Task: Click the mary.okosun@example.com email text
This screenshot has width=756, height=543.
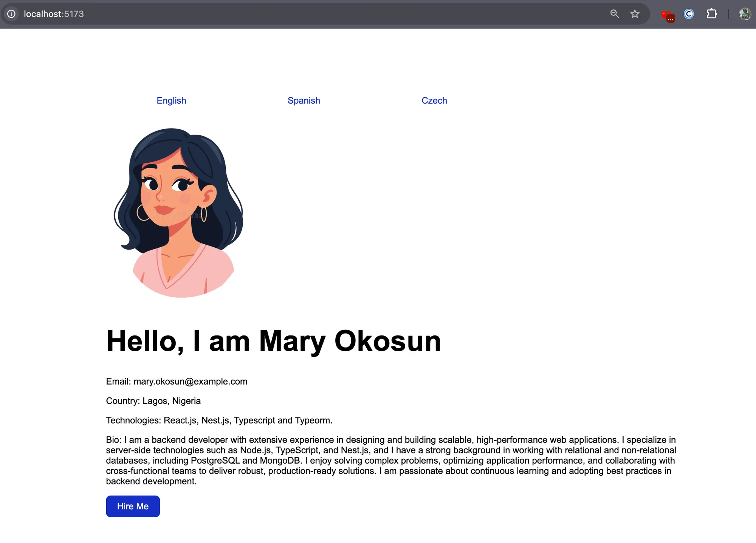Action: tap(190, 382)
